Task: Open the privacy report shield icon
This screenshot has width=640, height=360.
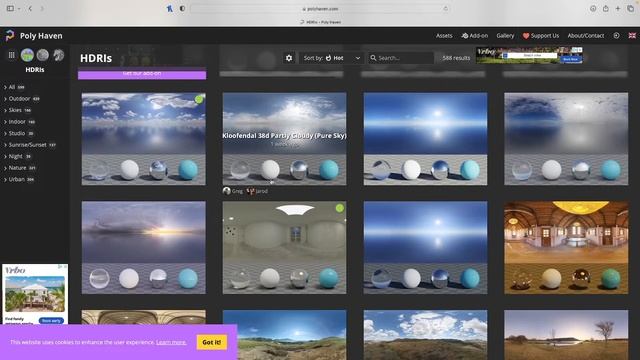Action: [x=182, y=8]
